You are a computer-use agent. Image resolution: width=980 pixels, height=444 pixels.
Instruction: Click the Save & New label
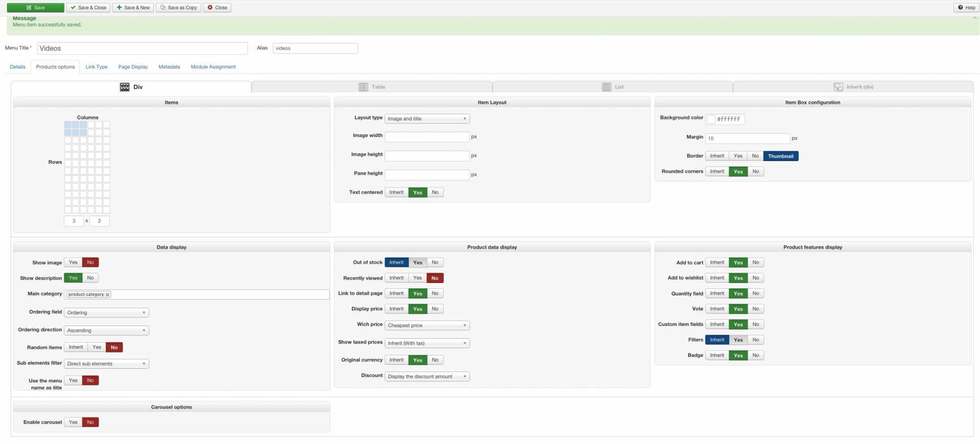(137, 8)
